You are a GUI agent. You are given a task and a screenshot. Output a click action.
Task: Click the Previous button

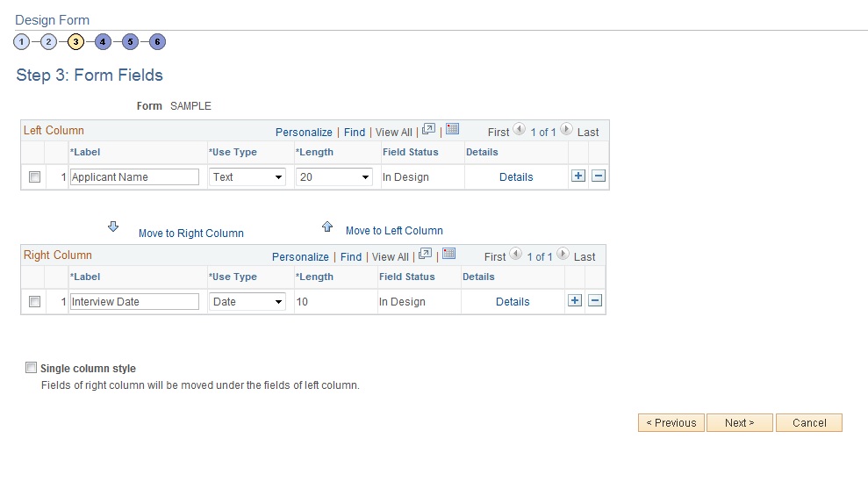[x=671, y=423]
